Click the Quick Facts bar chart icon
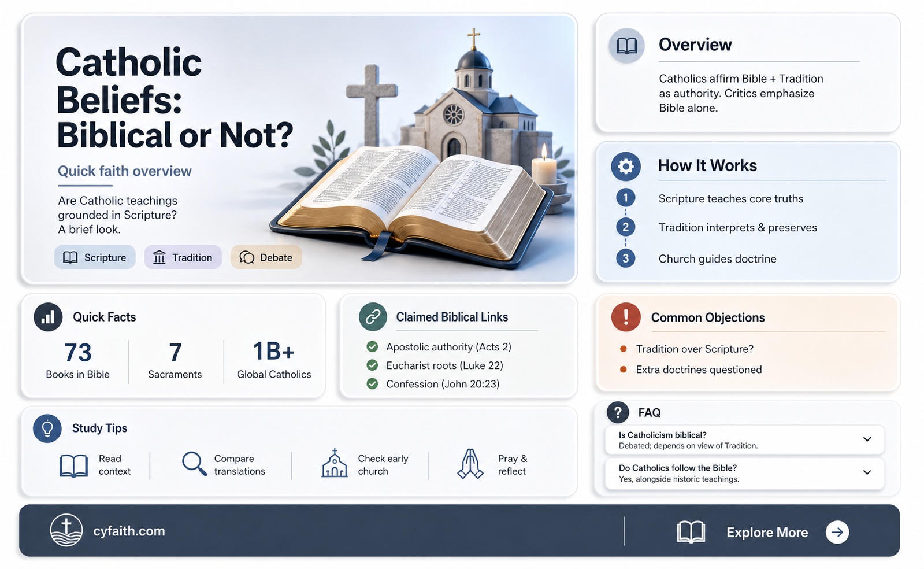The height and width of the screenshot is (569, 924). pyautogui.click(x=48, y=317)
